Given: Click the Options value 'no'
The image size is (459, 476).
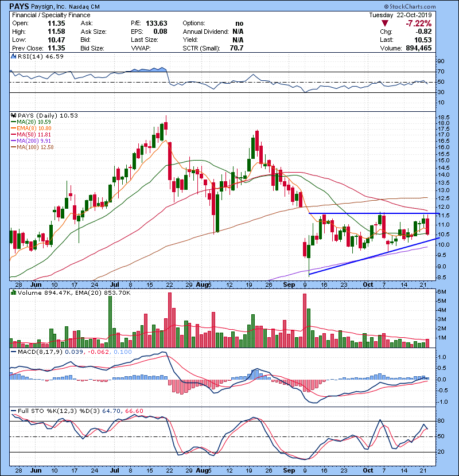Looking at the screenshot, I should [x=239, y=24].
